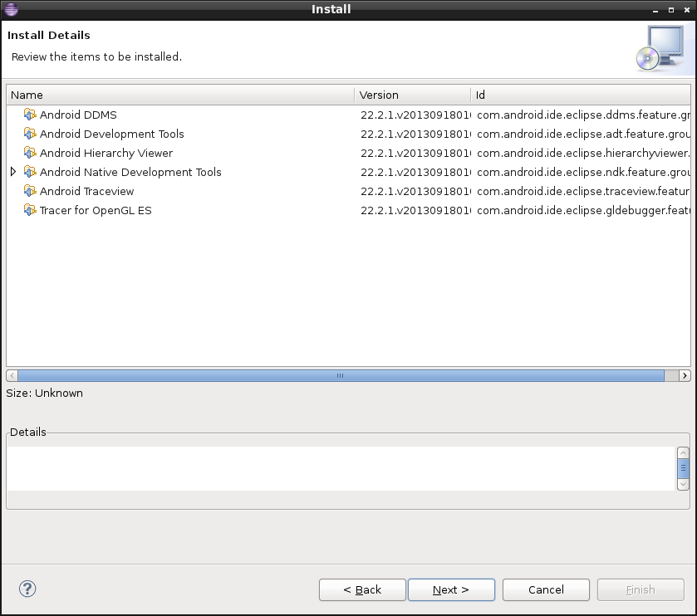Viewport: 697px width, 616px height.
Task: Go back with the Back button
Action: click(362, 589)
